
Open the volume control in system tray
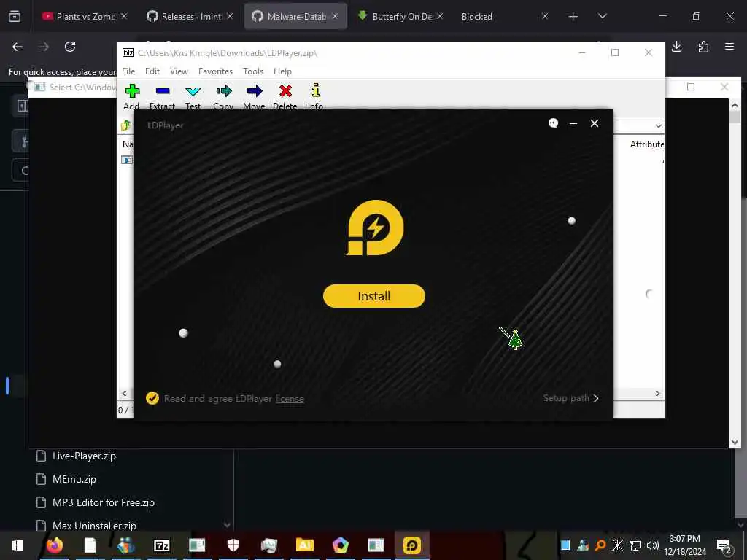point(653,545)
